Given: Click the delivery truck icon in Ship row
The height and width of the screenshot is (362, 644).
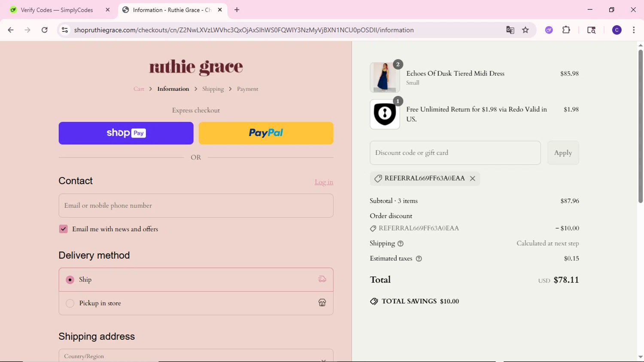Looking at the screenshot, I should coord(322,280).
